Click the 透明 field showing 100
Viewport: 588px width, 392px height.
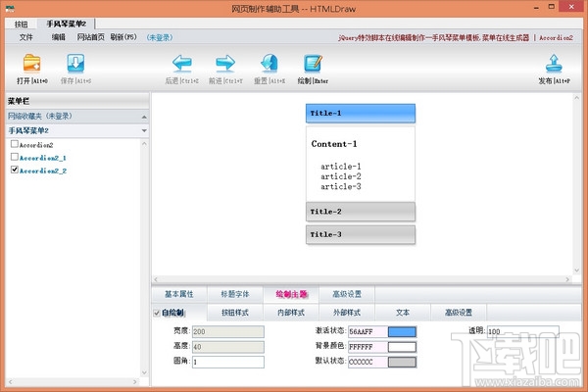[x=522, y=331]
